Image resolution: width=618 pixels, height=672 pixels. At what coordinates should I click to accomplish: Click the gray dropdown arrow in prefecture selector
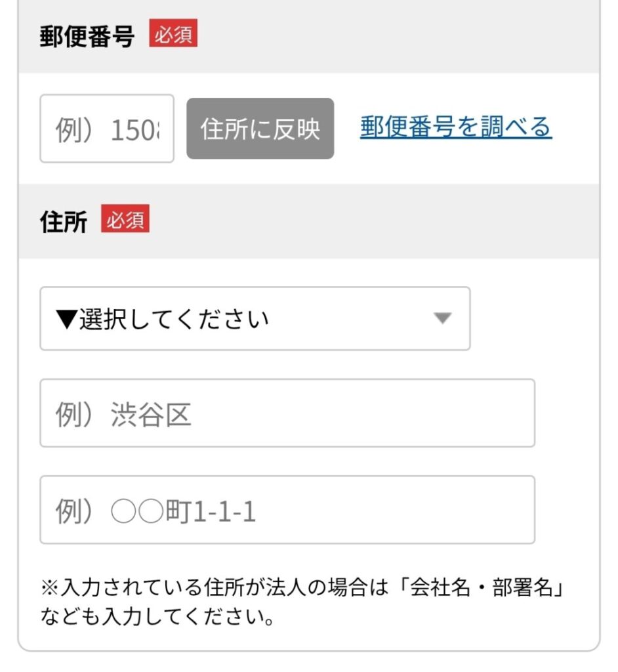point(443,319)
